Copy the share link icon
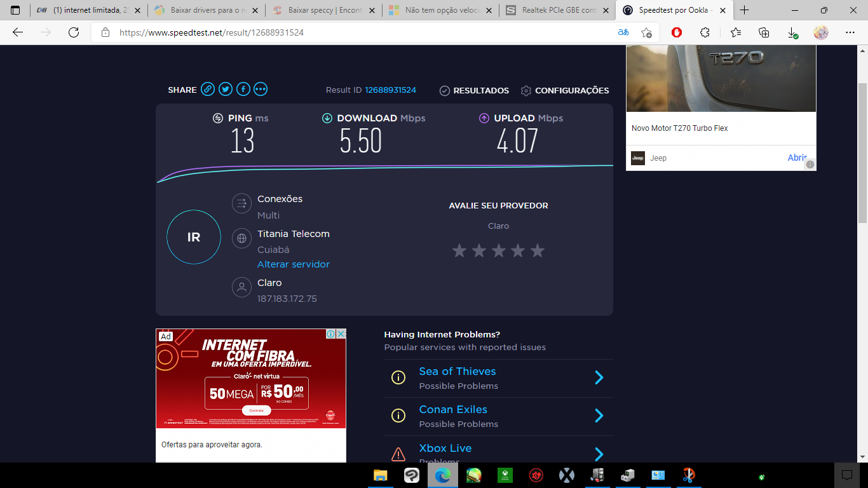The image size is (868, 488). 208,90
